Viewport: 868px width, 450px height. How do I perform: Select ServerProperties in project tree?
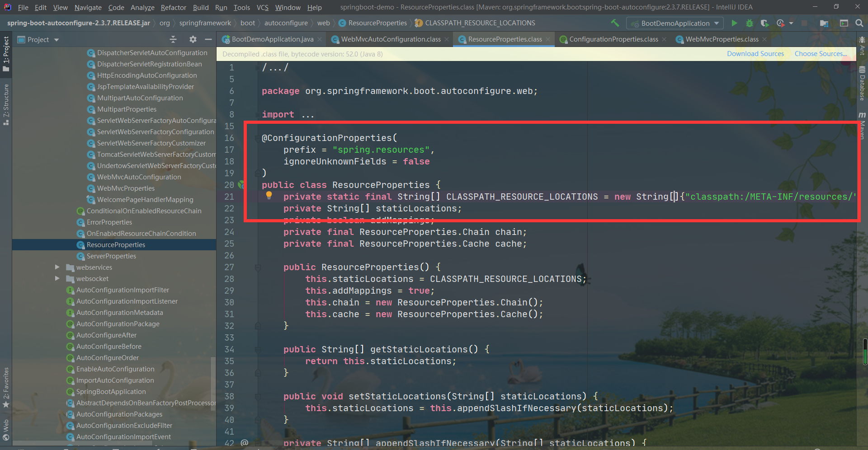pos(111,256)
